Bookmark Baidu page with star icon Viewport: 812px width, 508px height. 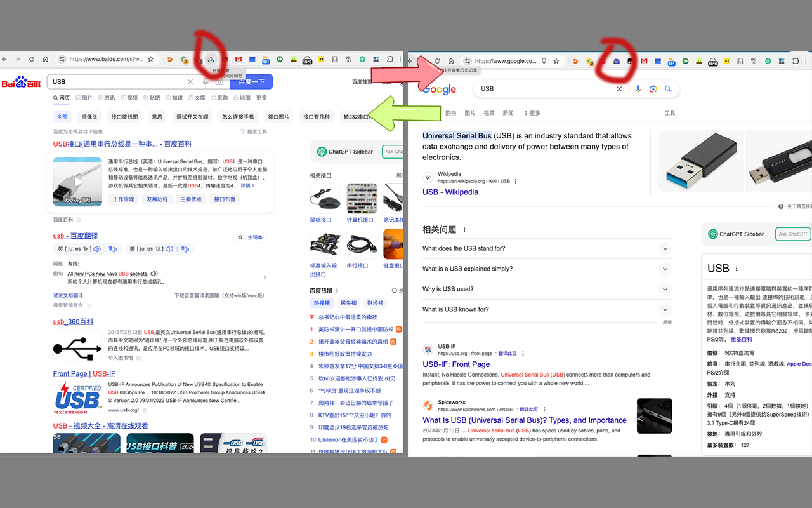[150, 59]
